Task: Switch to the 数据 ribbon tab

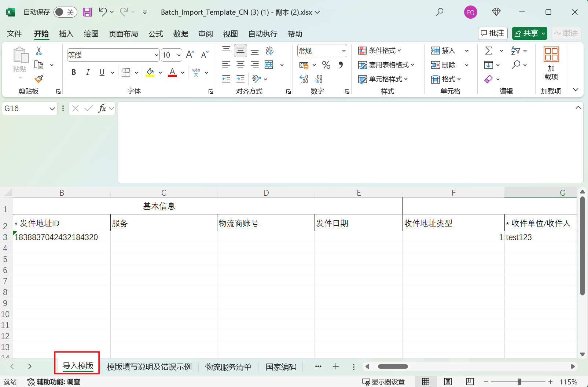Action: [x=181, y=34]
